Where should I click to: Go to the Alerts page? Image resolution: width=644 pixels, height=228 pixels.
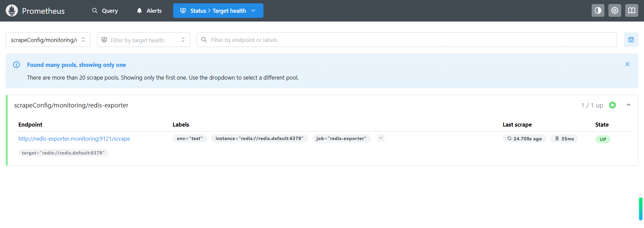coord(149,11)
